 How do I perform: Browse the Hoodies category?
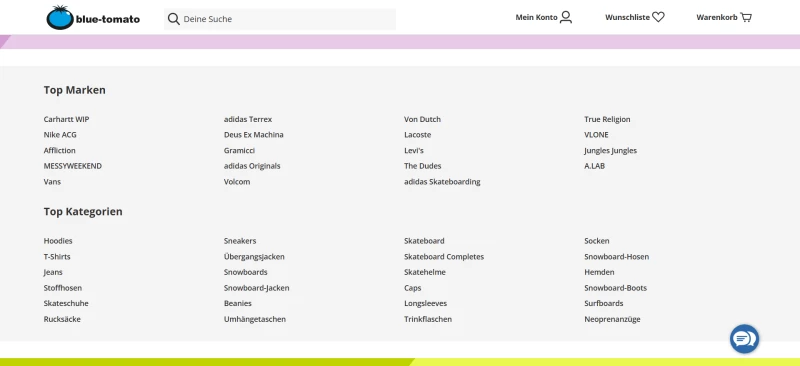58,241
